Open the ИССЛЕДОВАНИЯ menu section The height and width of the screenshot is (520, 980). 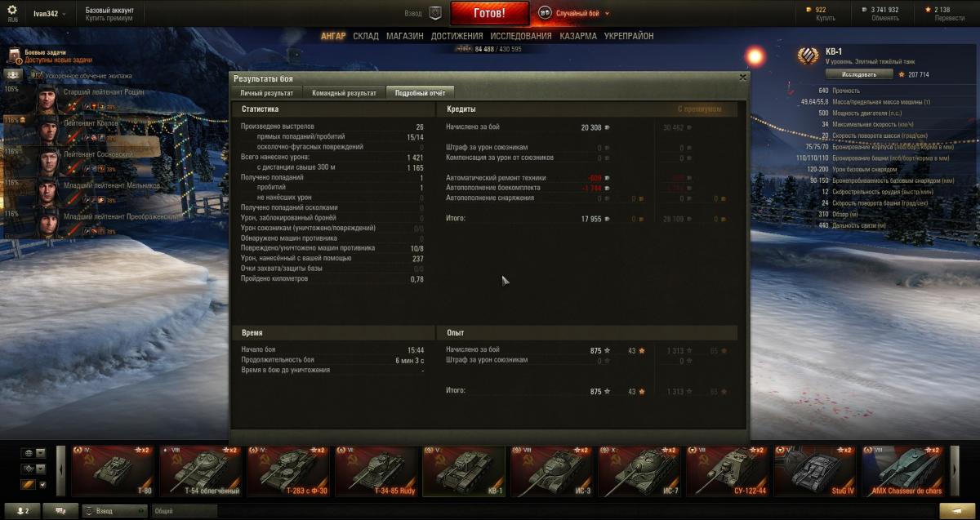(520, 36)
